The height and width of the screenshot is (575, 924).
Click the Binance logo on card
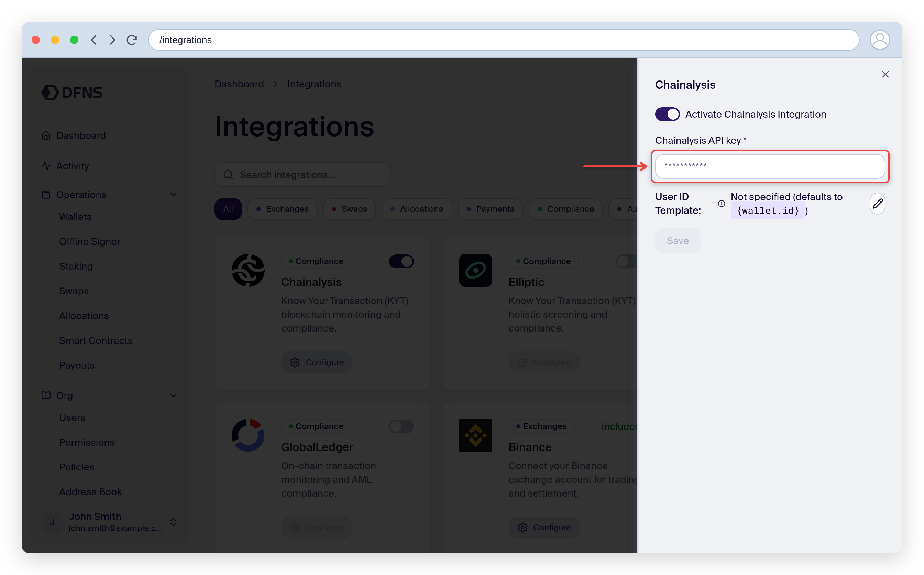click(x=475, y=435)
